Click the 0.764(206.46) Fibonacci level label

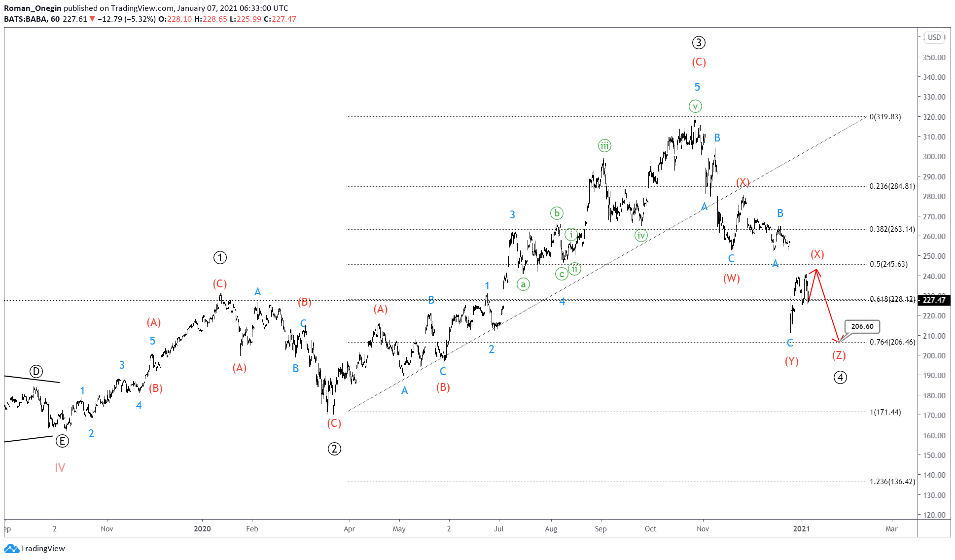pyautogui.click(x=892, y=342)
